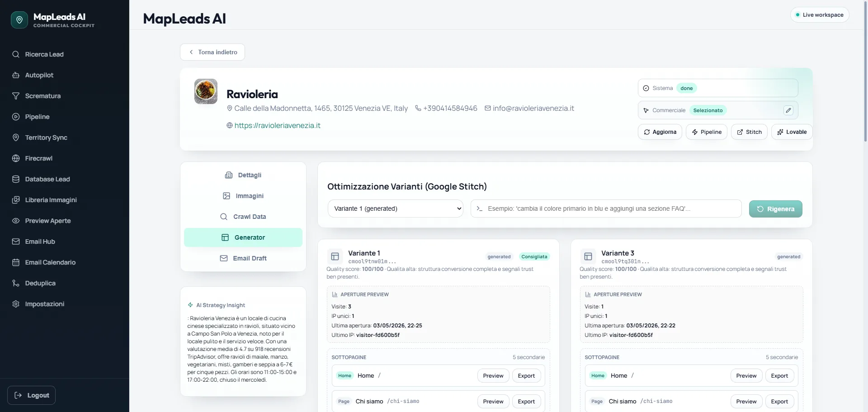Log out with the Logout button
This screenshot has height=412, width=868.
pyautogui.click(x=32, y=395)
